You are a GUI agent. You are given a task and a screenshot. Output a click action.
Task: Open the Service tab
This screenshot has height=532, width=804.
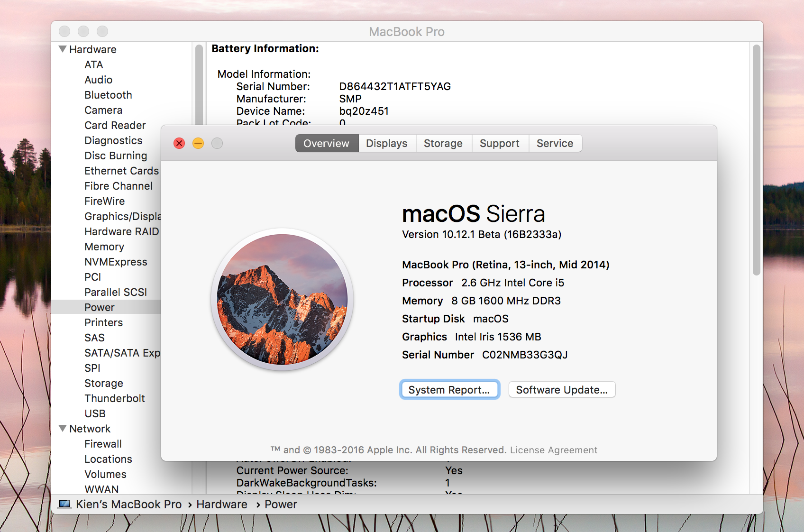555,143
